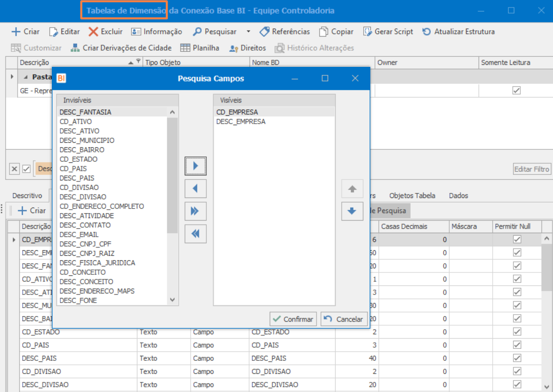Click Atualizar Estrutura refresh icon

point(427,32)
